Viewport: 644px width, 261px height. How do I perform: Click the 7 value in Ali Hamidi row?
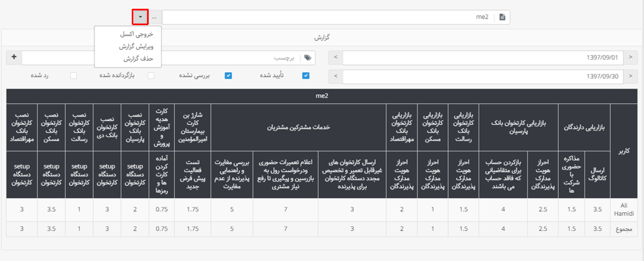click(x=285, y=210)
